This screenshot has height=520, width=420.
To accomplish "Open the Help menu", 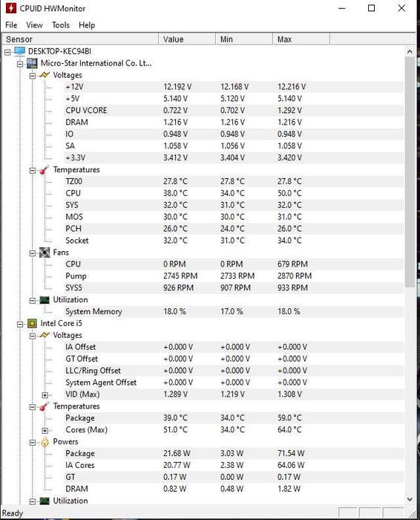I will pyautogui.click(x=87, y=25).
